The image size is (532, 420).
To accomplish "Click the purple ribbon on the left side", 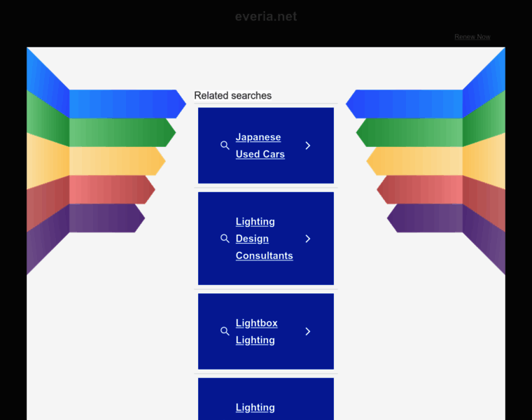I will pos(105,218).
